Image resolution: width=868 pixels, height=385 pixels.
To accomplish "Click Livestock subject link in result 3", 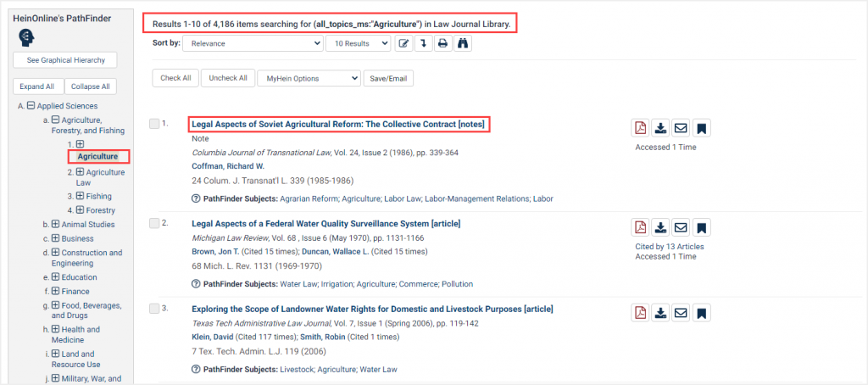I will tap(296, 369).
